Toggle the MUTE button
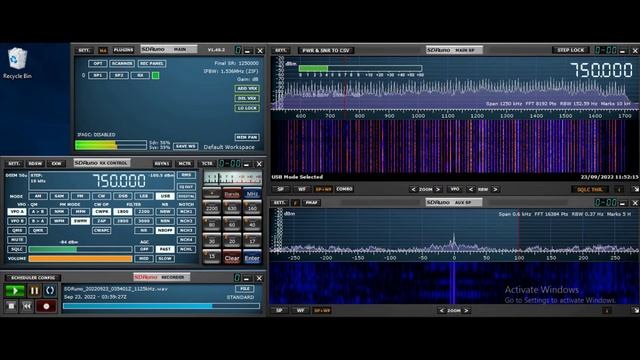The image size is (640, 360). tap(17, 240)
